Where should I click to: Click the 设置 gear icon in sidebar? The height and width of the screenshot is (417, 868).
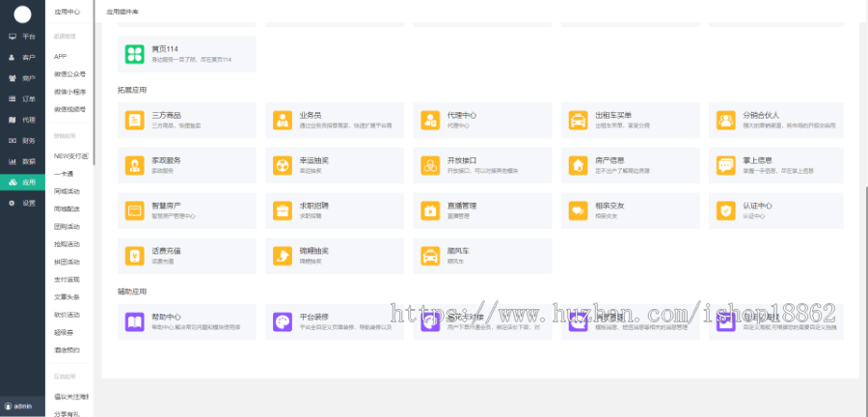pyautogui.click(x=13, y=204)
